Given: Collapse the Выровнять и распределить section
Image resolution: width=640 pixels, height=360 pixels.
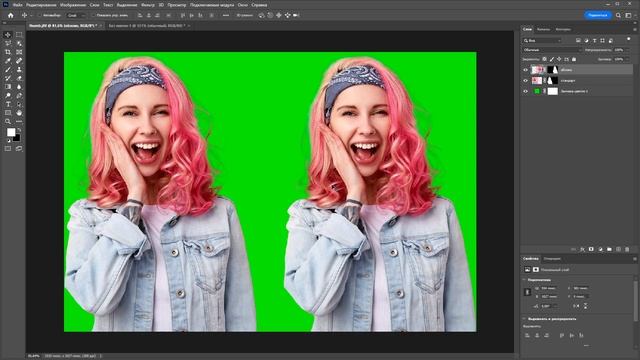Looking at the screenshot, I should pyautogui.click(x=524, y=319).
